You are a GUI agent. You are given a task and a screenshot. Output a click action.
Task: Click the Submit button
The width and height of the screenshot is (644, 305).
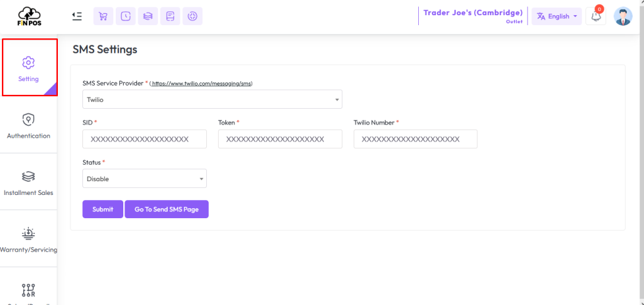[103, 209]
